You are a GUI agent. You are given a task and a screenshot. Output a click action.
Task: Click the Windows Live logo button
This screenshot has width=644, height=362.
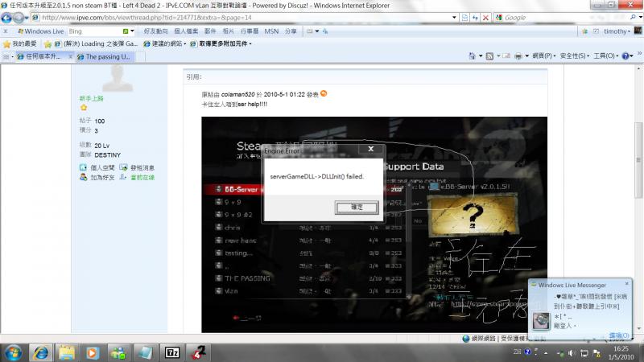pos(40,31)
